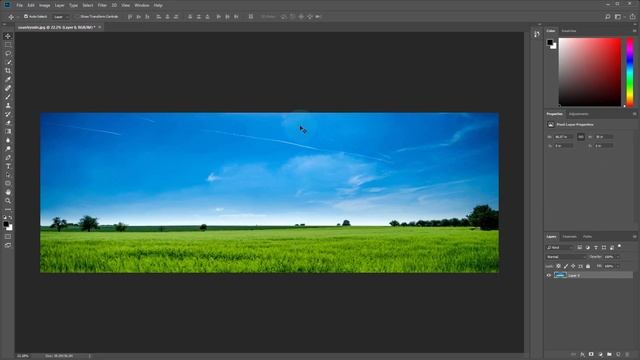Screen dimensions: 640x360
Task: Toggle lock transparent pixels
Action: click(x=558, y=266)
